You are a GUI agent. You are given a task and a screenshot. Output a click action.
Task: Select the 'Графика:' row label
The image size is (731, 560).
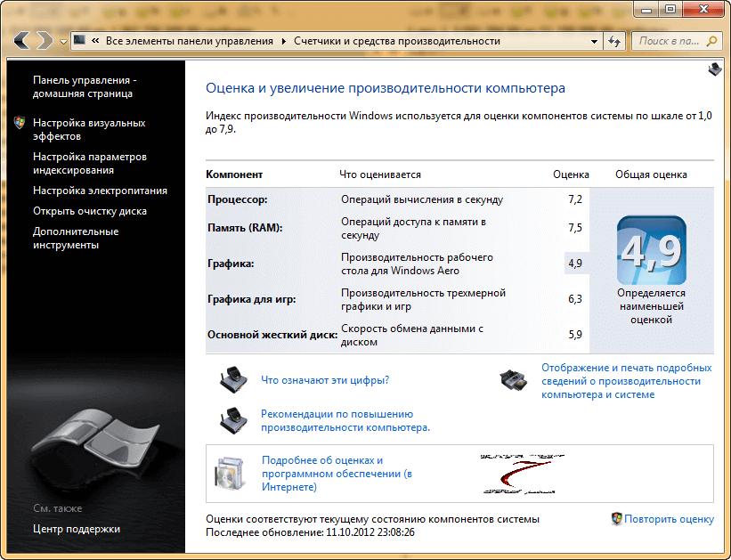pyautogui.click(x=231, y=264)
